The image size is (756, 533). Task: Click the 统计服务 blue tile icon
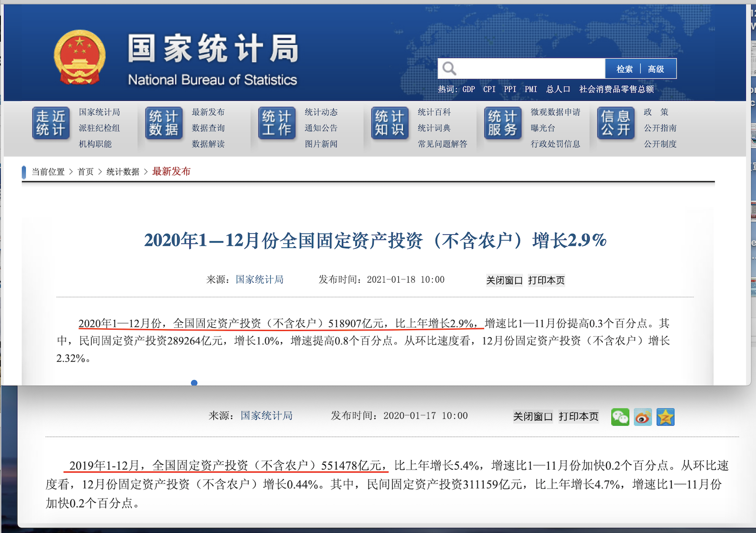pos(503,123)
